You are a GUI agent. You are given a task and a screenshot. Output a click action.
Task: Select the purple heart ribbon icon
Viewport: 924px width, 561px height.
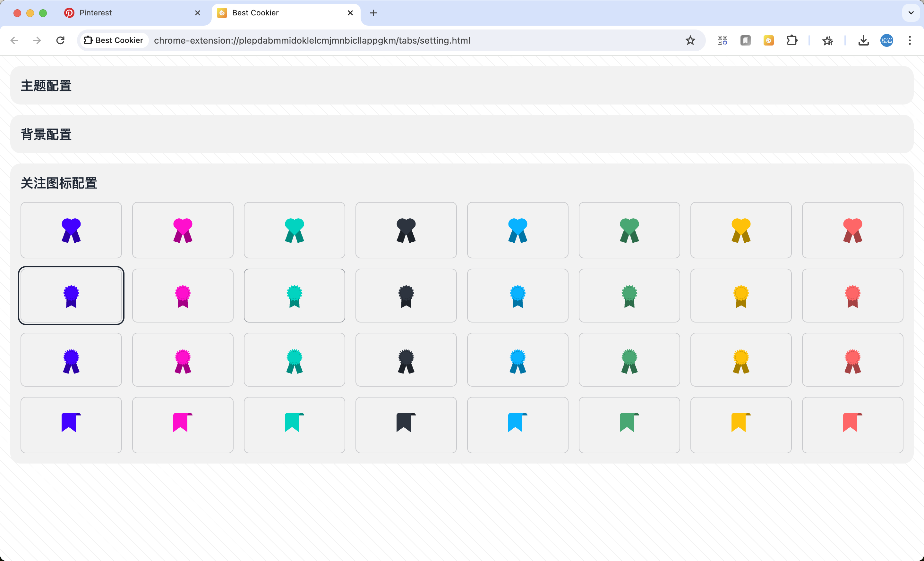tap(71, 230)
